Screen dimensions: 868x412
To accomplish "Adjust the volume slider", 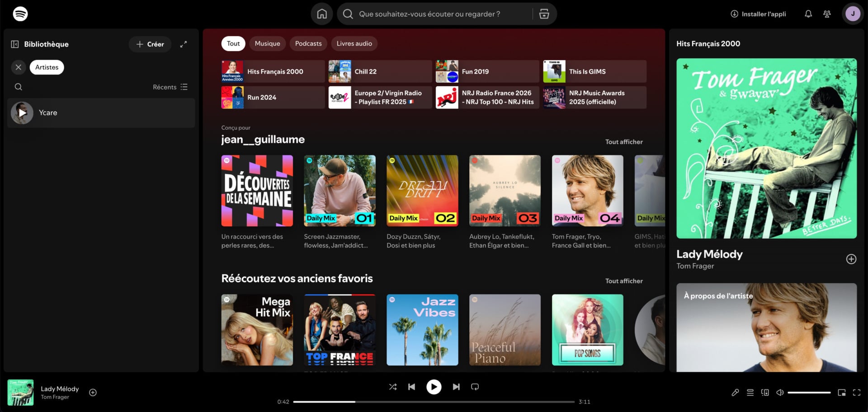I will coord(809,393).
